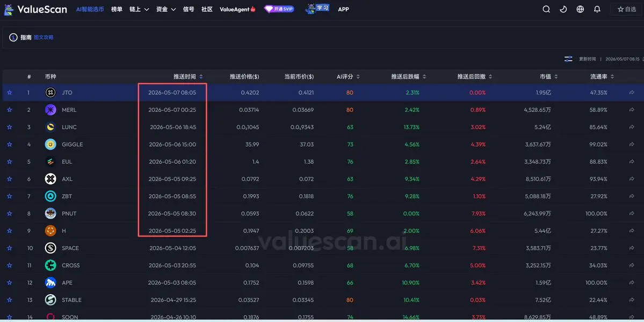Open the AI智能选币 tab
Screen dimensions: 644x322
pyautogui.click(x=90, y=9)
